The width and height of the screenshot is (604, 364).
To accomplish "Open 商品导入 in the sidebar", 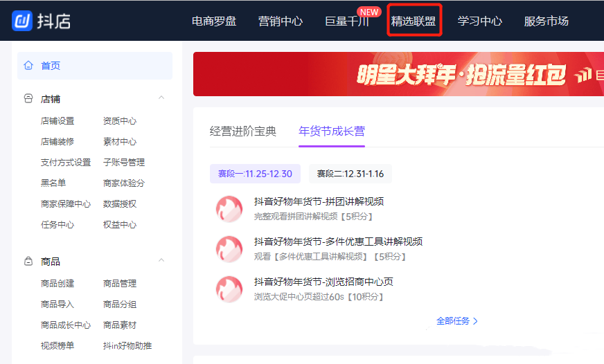I will pos(57,304).
